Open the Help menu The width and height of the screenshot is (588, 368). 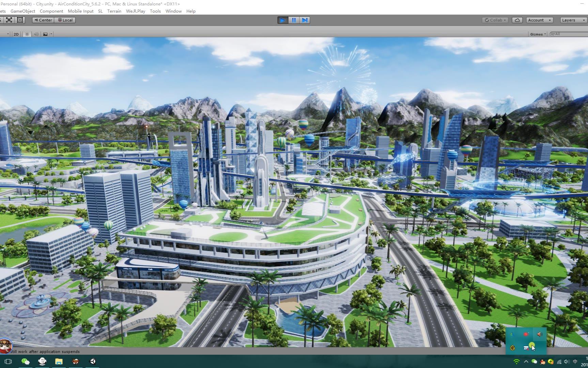(x=191, y=11)
